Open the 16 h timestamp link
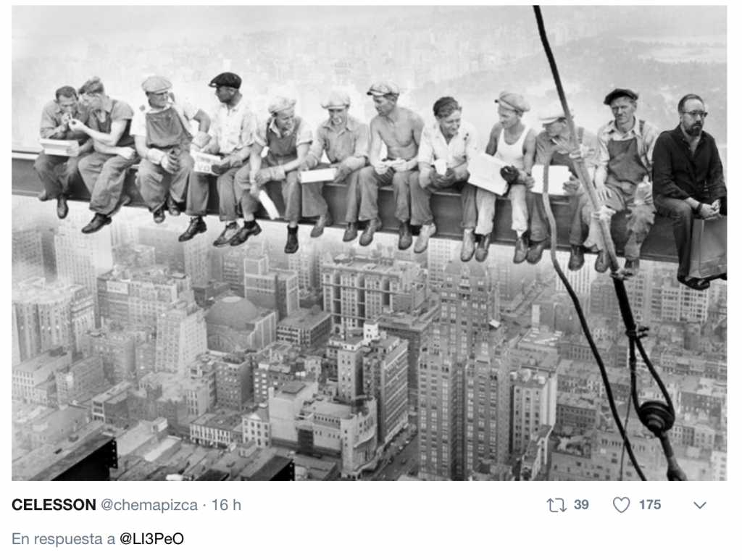 [x=226, y=505]
